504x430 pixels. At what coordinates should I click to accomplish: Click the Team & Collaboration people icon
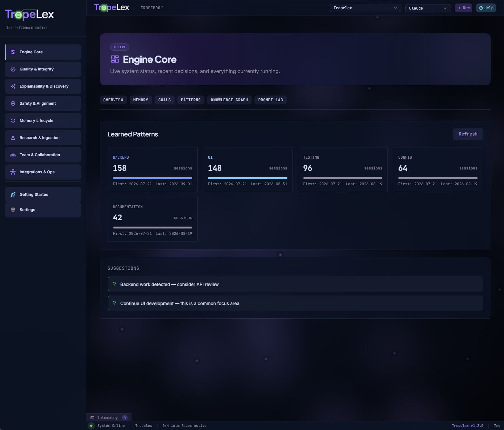coord(13,155)
